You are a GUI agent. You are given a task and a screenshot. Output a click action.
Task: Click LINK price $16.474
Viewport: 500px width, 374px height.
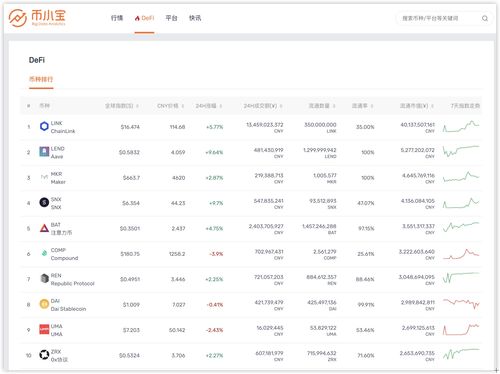pyautogui.click(x=130, y=127)
